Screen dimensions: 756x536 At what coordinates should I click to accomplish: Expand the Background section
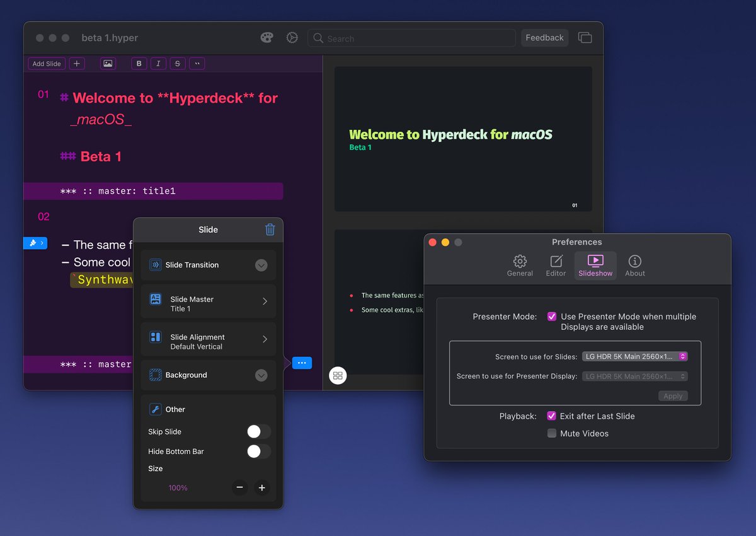click(x=261, y=375)
